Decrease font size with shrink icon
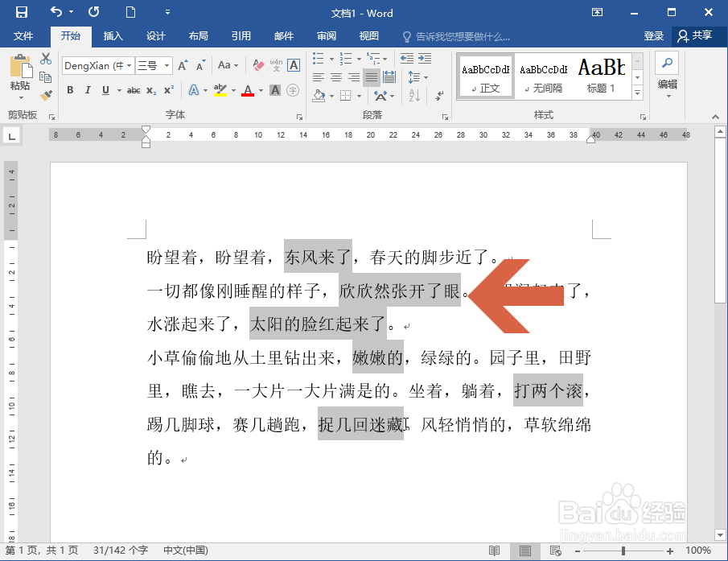The height and width of the screenshot is (561, 728). (200, 65)
